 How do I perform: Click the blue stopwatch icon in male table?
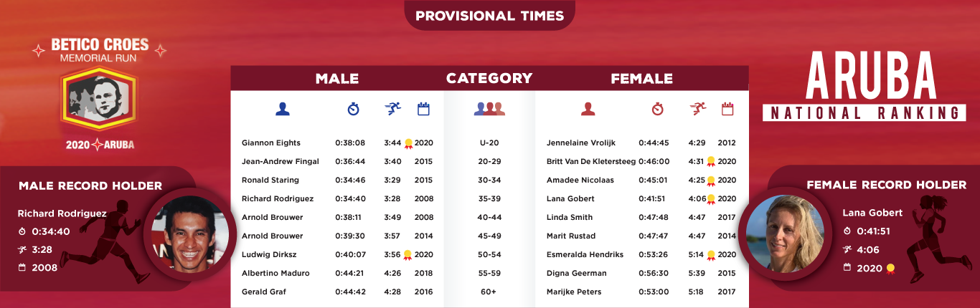click(353, 109)
